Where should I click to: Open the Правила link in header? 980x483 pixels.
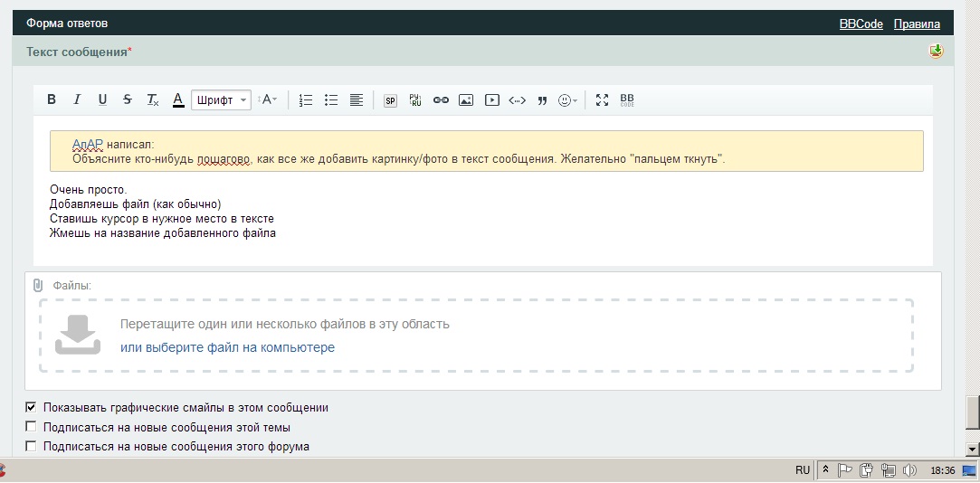coord(917,24)
